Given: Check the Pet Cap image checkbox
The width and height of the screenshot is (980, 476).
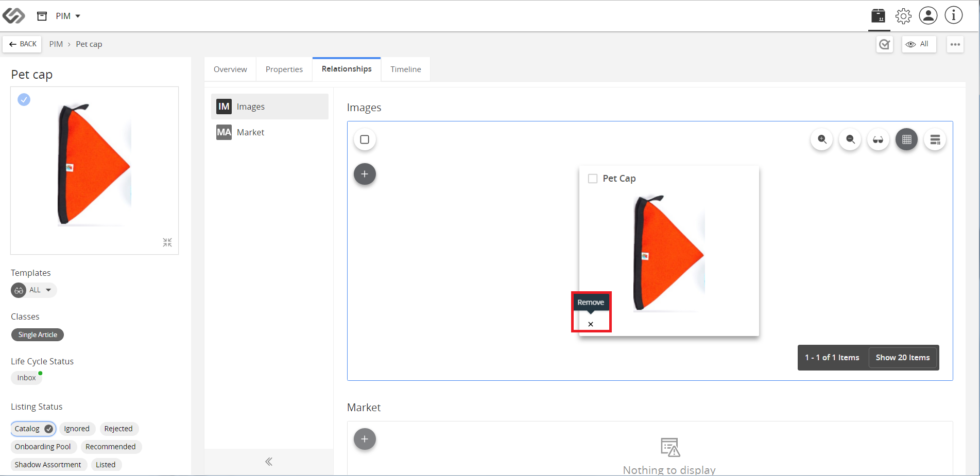Looking at the screenshot, I should (593, 179).
